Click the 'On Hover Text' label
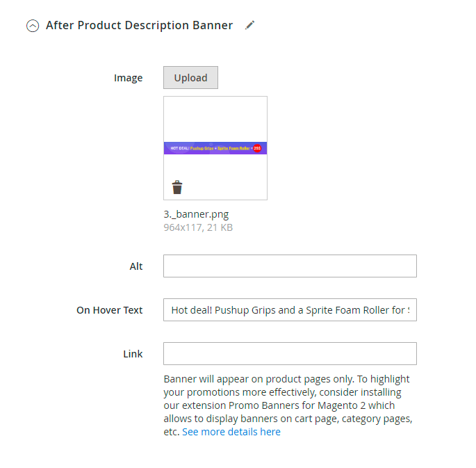Image resolution: width=476 pixels, height=468 pixels. pyautogui.click(x=110, y=310)
